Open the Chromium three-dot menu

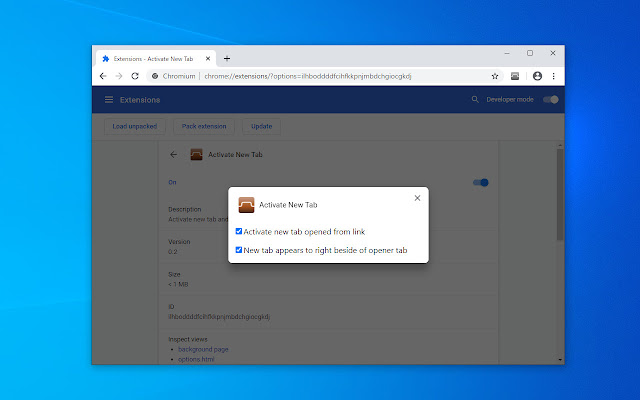click(553, 76)
